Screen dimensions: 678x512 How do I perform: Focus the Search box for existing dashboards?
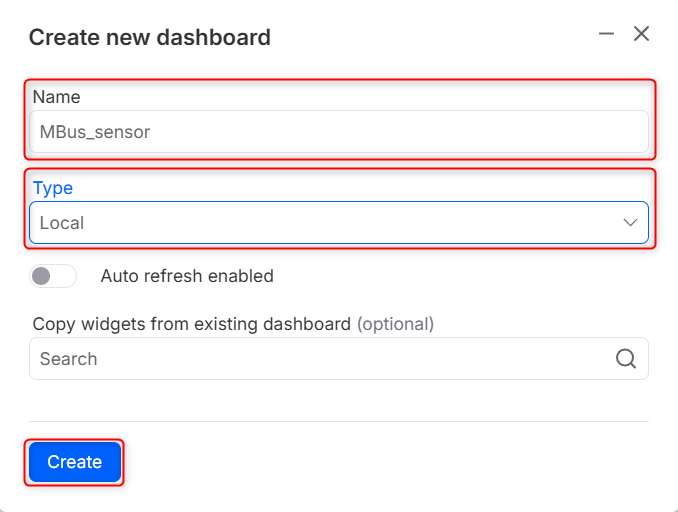pyautogui.click(x=320, y=359)
